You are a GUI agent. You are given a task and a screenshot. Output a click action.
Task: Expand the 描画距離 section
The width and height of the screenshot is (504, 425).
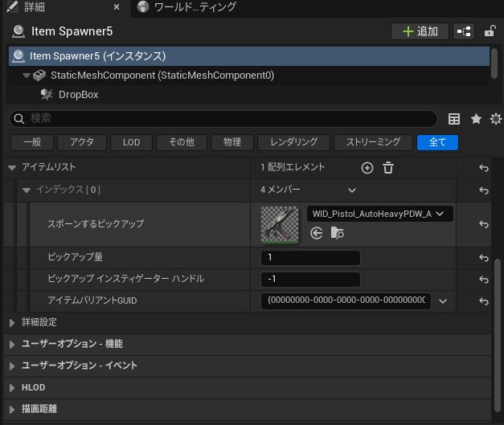pos(12,409)
